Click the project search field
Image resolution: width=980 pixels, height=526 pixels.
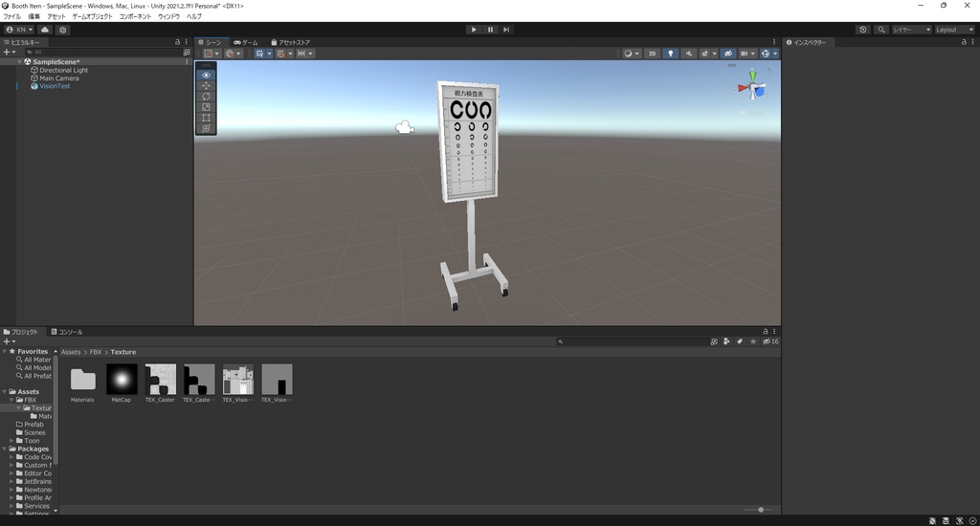633,341
